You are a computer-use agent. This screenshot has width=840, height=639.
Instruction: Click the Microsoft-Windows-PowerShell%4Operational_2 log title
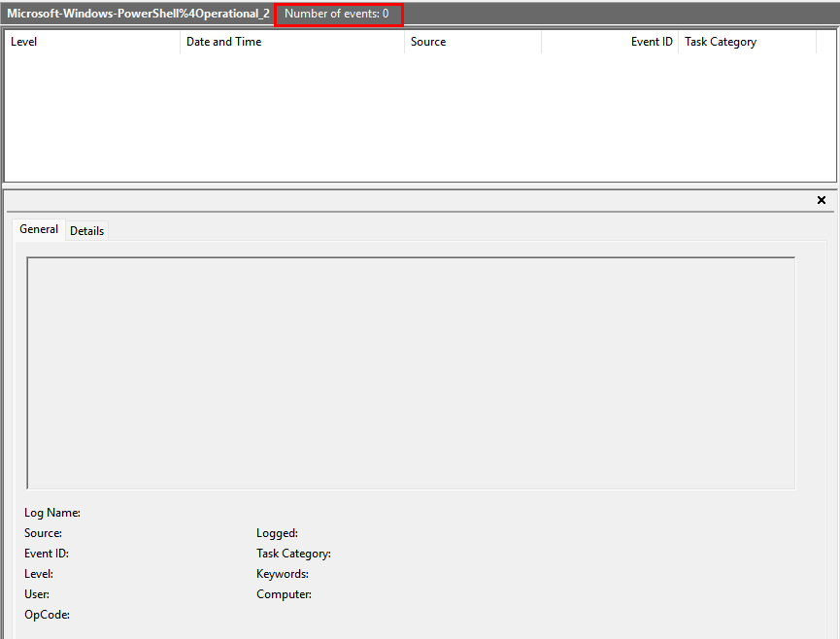point(138,14)
